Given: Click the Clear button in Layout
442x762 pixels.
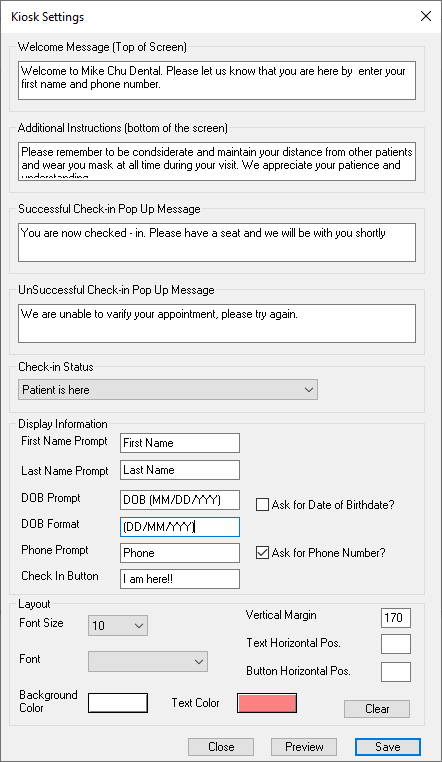Looking at the screenshot, I should coord(377,709).
